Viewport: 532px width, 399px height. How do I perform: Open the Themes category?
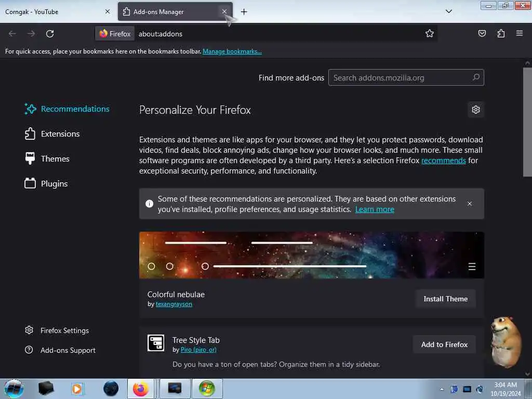(47, 158)
